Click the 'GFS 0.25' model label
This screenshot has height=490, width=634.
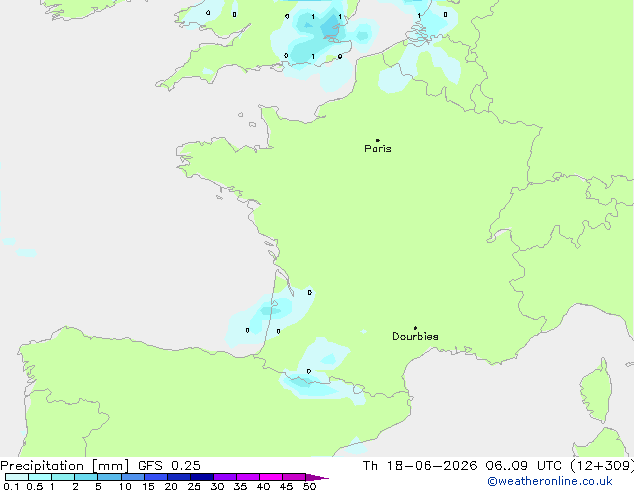169,466
